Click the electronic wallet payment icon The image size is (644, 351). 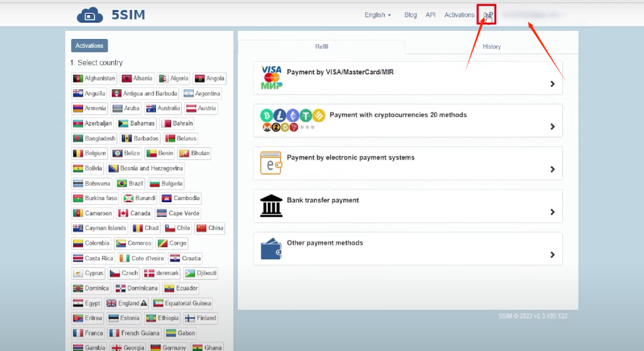tap(271, 163)
